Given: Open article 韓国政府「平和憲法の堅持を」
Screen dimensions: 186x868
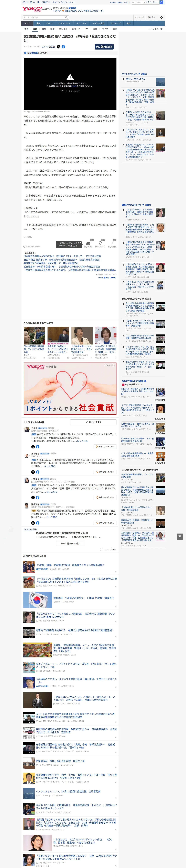Looking at the screenshot, I should (x=83, y=598).
